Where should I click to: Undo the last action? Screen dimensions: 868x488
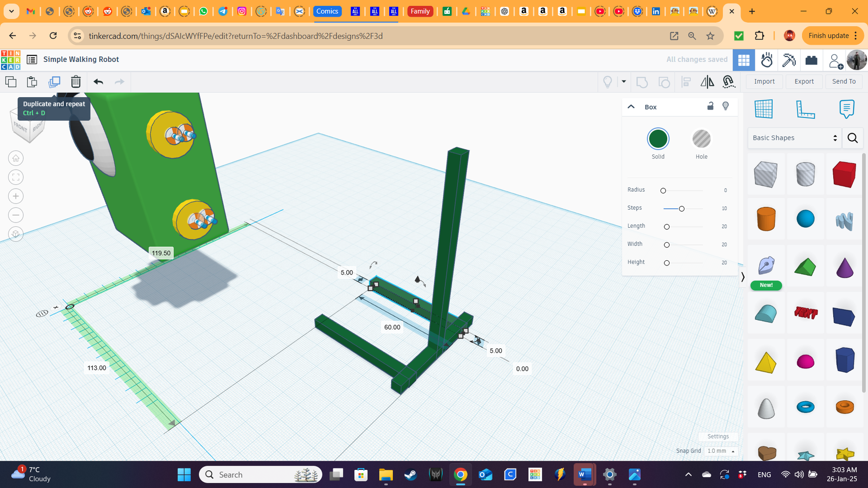[x=98, y=81]
